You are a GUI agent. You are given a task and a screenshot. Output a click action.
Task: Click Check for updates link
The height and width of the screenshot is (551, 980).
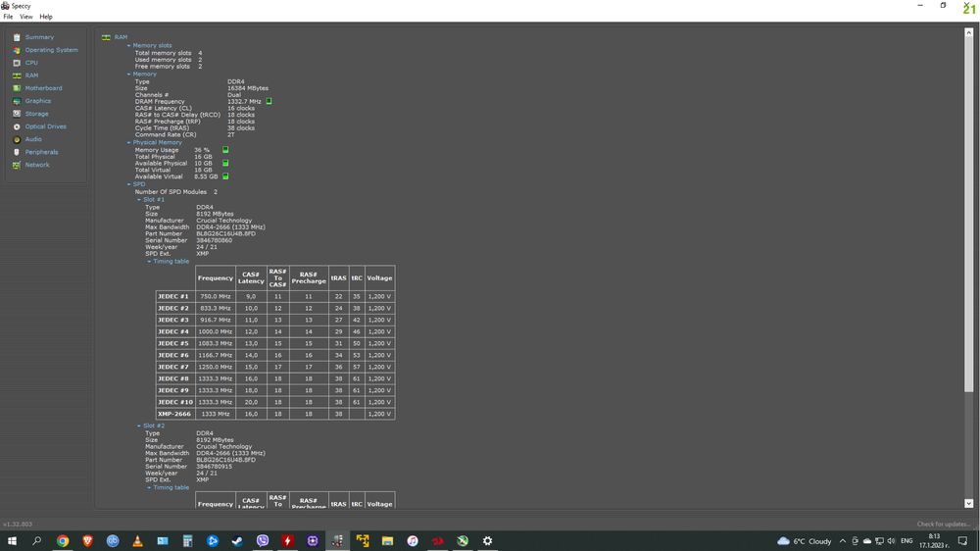[943, 525]
